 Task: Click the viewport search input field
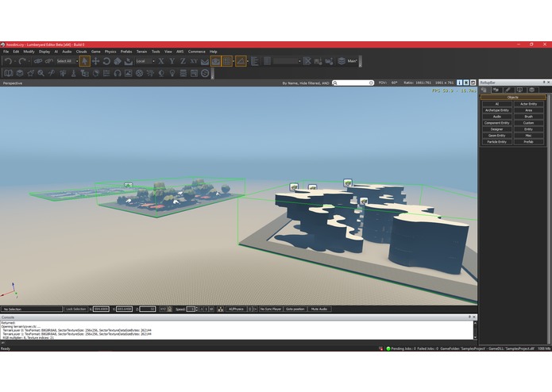(x=353, y=83)
